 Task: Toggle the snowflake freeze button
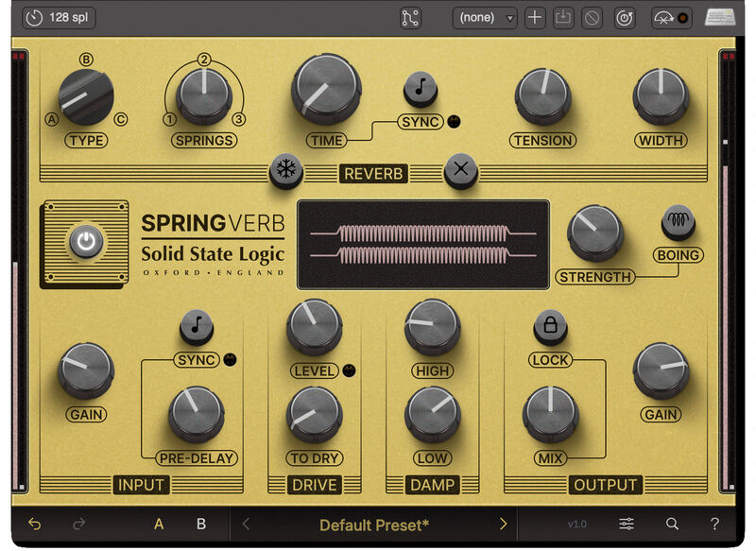(x=286, y=171)
